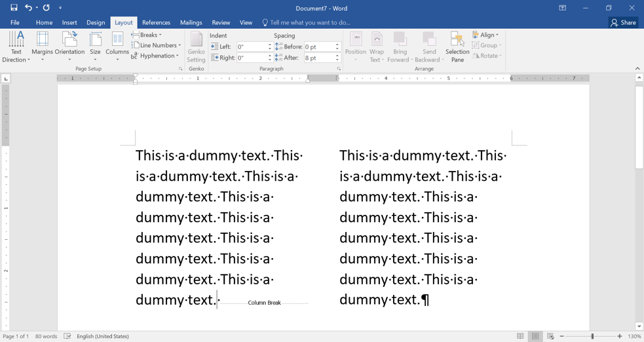The height and width of the screenshot is (342, 644).
Task: Open the page Size tool
Action: point(95,46)
